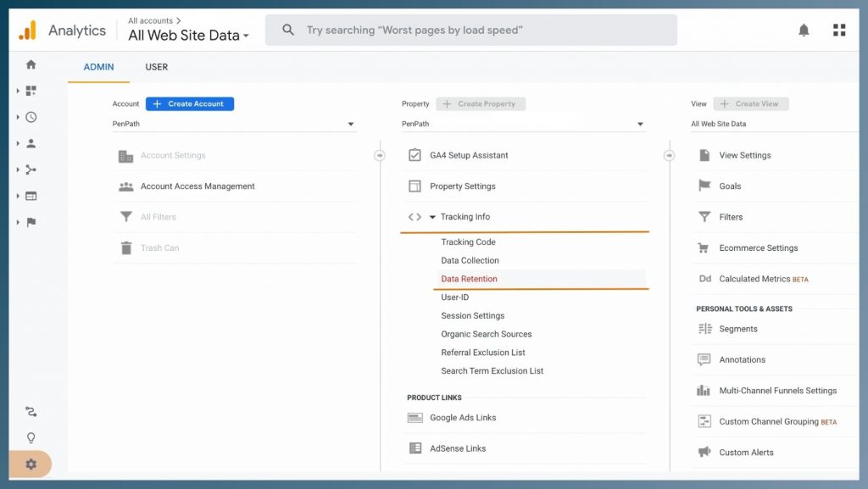
Task: Open the Account PenPath dropdown
Action: click(234, 124)
